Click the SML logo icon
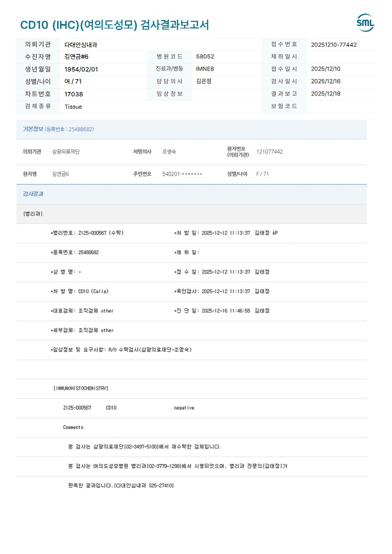Screen dimensions: 392x554 (365, 23)
